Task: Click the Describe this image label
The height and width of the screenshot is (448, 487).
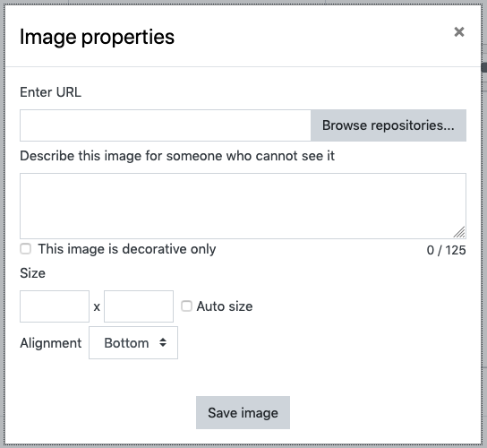Action: 177,156
